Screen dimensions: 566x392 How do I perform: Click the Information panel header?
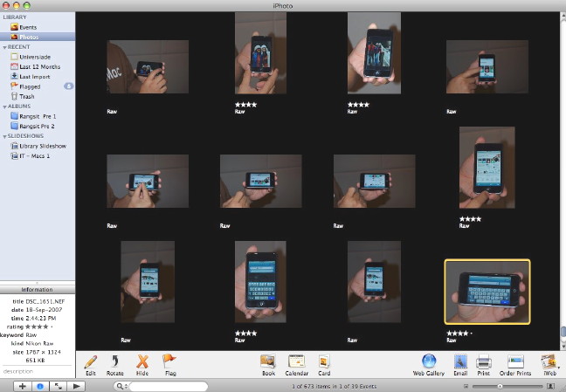pyautogui.click(x=38, y=290)
